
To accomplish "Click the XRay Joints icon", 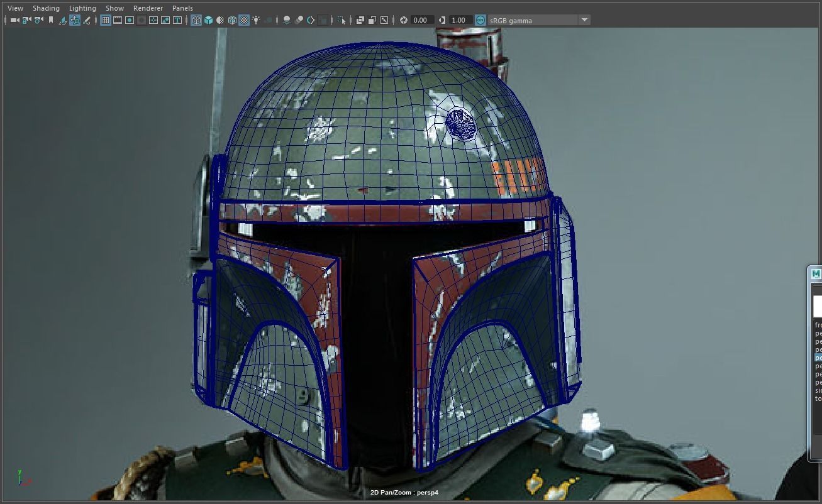I will pos(384,20).
